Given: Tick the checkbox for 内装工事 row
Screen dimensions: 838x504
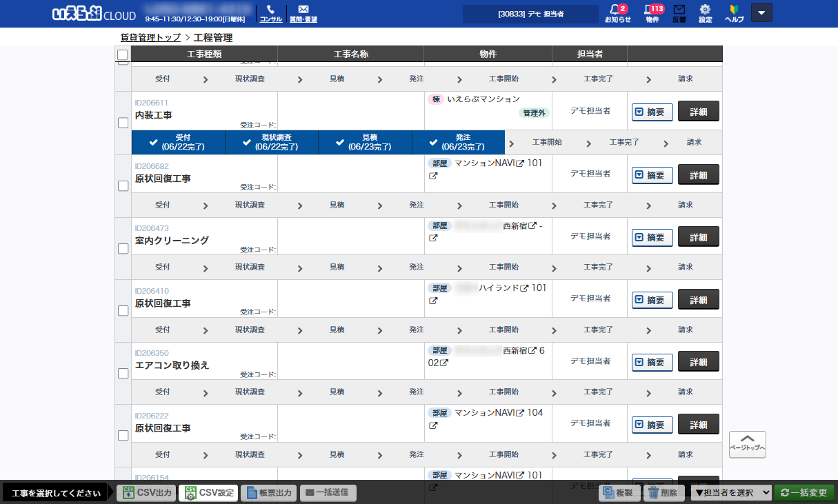Looking at the screenshot, I should pyautogui.click(x=123, y=123).
